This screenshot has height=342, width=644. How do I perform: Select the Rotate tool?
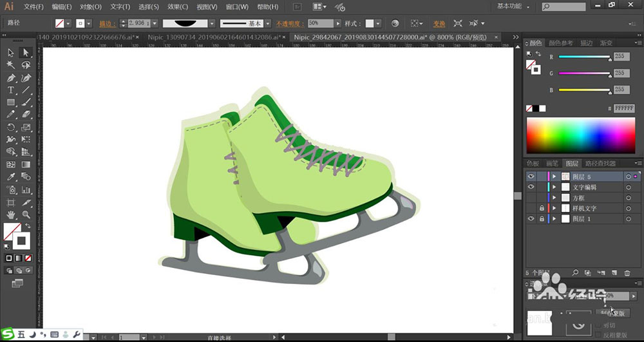tap(11, 127)
